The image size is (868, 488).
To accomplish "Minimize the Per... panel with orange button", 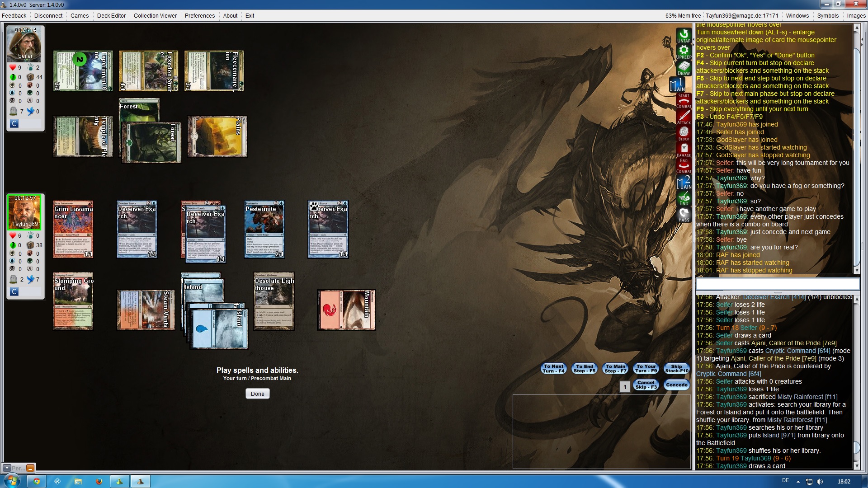I will click(x=30, y=468).
